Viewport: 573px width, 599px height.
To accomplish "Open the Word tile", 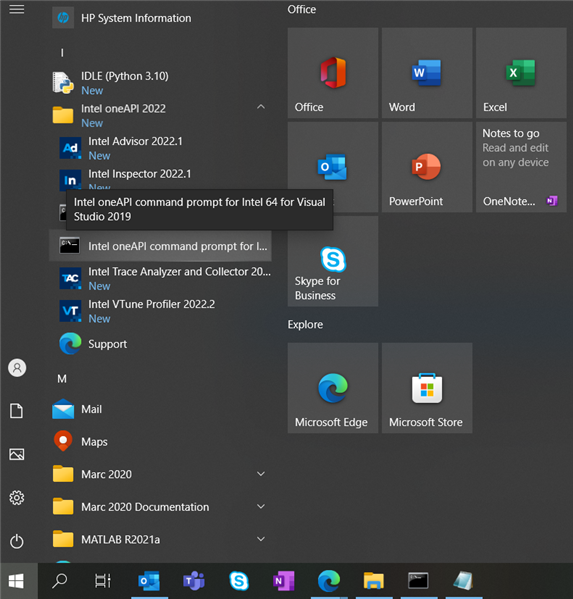I will click(x=427, y=73).
